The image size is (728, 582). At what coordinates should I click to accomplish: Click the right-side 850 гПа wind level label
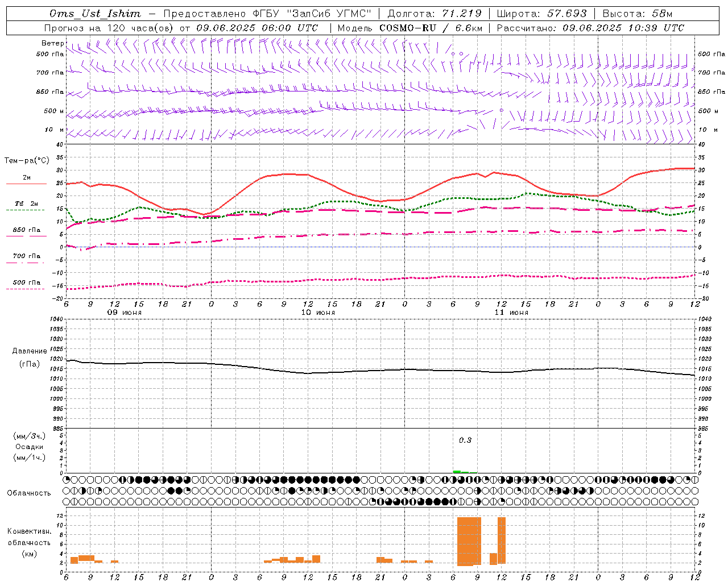click(x=712, y=92)
